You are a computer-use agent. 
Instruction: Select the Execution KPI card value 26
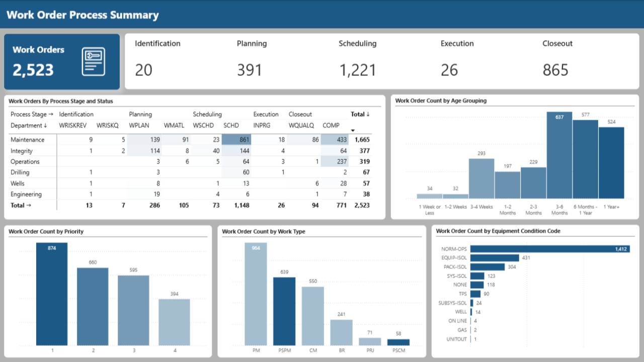coord(449,70)
